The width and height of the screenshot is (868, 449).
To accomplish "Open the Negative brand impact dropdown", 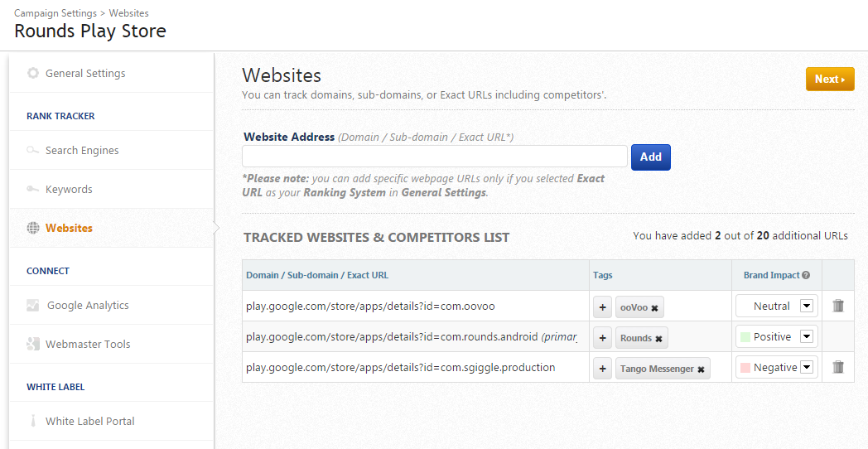I will coord(807,367).
